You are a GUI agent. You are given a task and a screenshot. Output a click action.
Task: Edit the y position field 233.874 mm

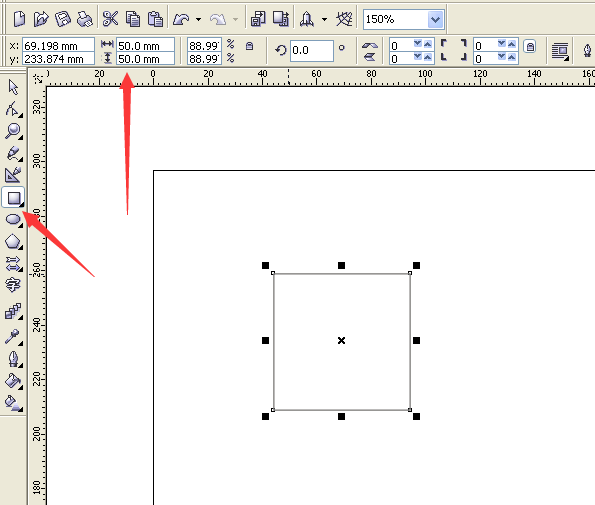click(x=58, y=59)
